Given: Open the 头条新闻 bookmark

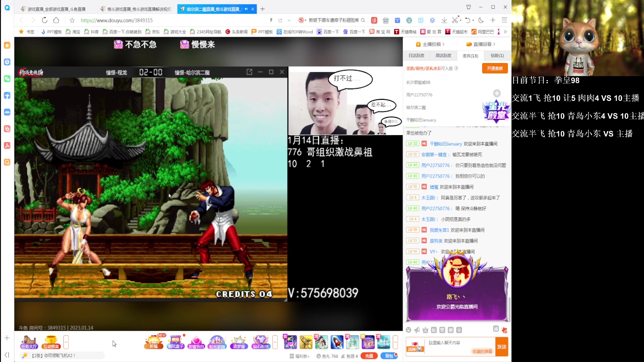Looking at the screenshot, I should click(x=236, y=32).
